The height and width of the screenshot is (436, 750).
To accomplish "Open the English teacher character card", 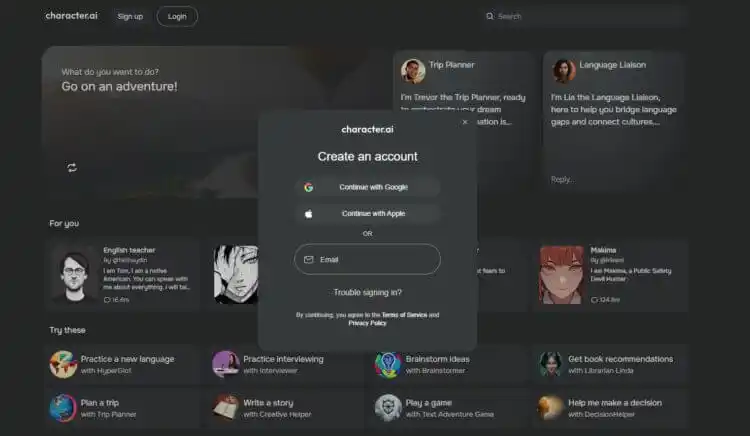I will pos(122,275).
